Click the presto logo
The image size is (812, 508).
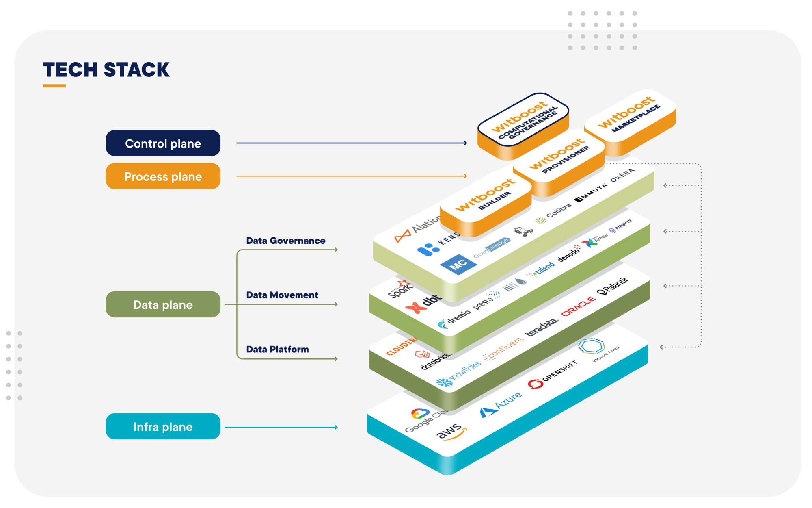coord(486,301)
